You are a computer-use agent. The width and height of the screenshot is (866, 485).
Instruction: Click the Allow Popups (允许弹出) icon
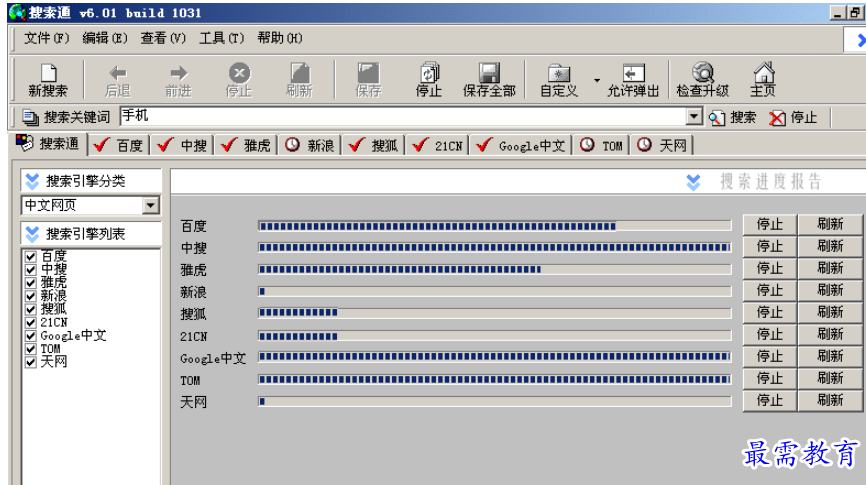tap(633, 72)
